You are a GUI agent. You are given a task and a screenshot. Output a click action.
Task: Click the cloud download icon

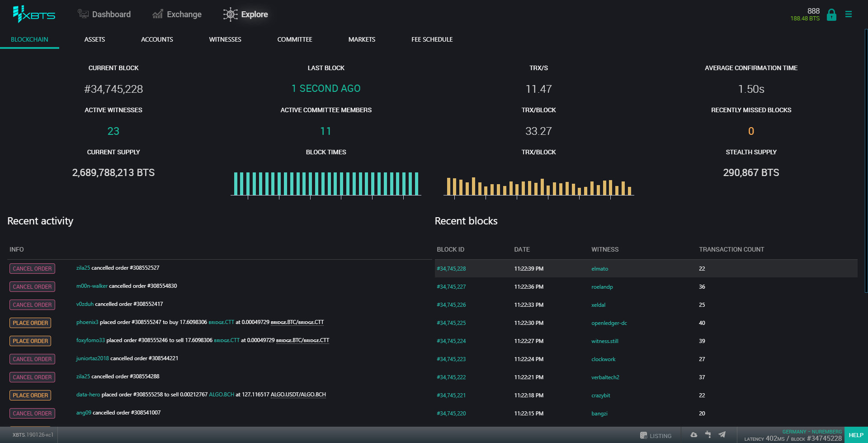[x=694, y=435]
